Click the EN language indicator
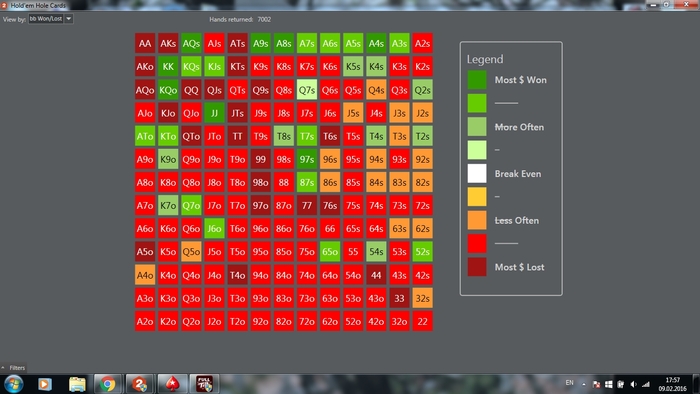700x394 pixels. [x=569, y=383]
